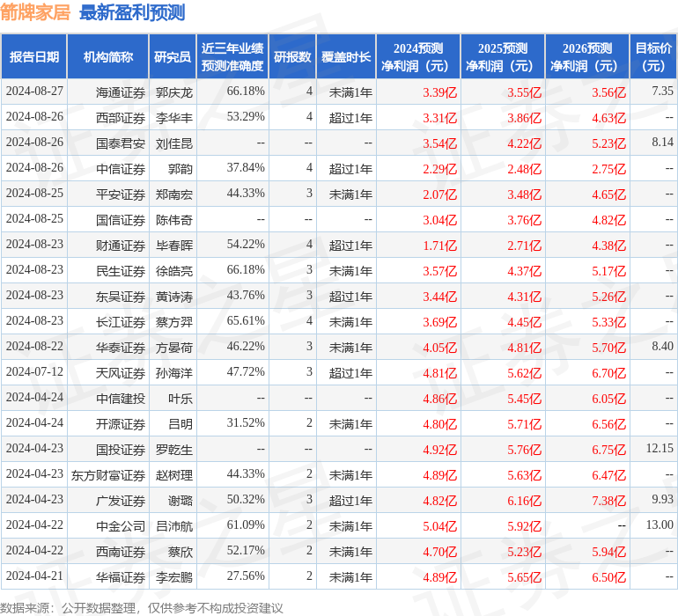Click target price 9.93

click(662, 499)
